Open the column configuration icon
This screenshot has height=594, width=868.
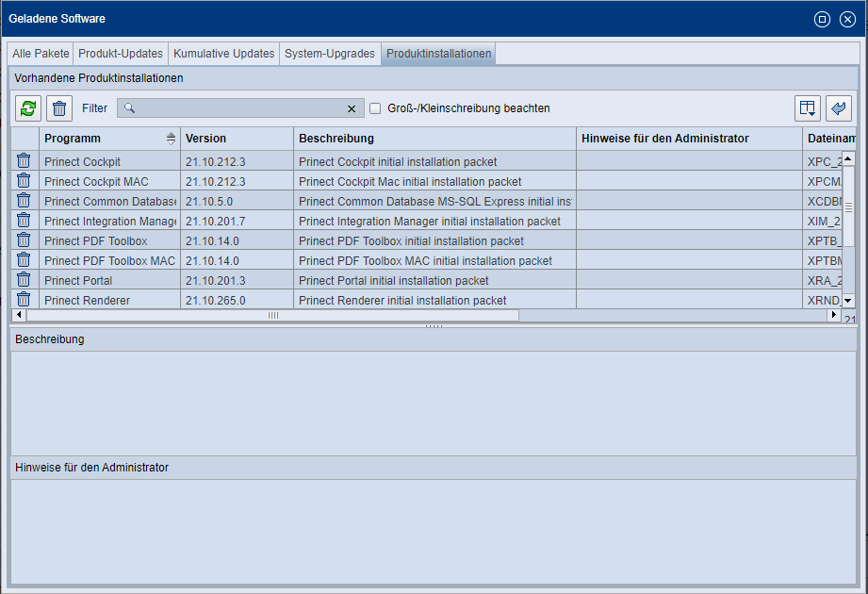point(808,107)
